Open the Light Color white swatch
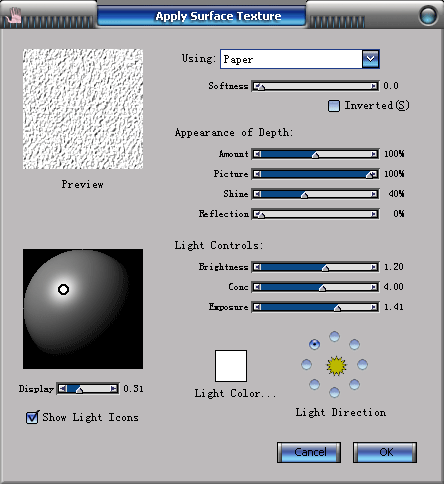This screenshot has height=484, width=444. [x=231, y=366]
